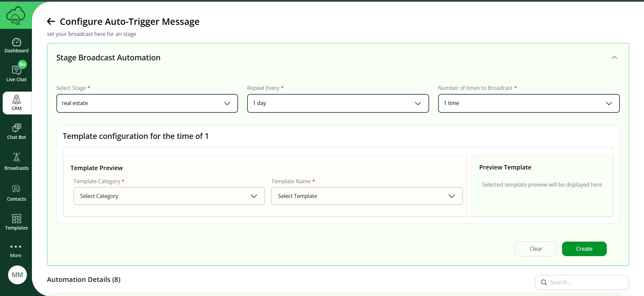Open the Repeat Every dropdown

[338, 103]
